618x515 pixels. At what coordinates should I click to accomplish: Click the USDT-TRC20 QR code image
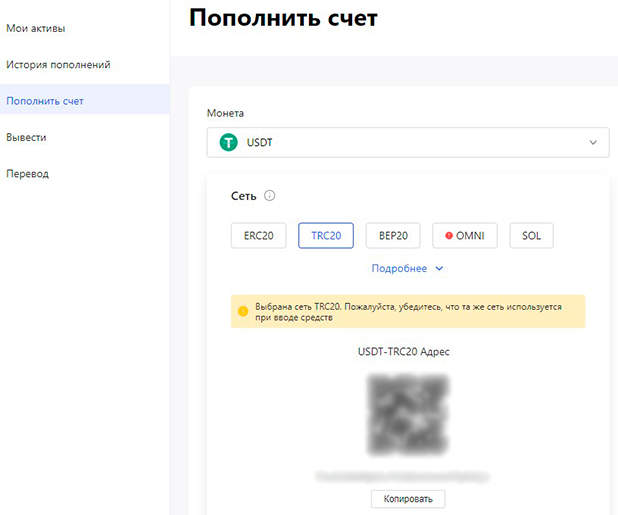[410, 415]
